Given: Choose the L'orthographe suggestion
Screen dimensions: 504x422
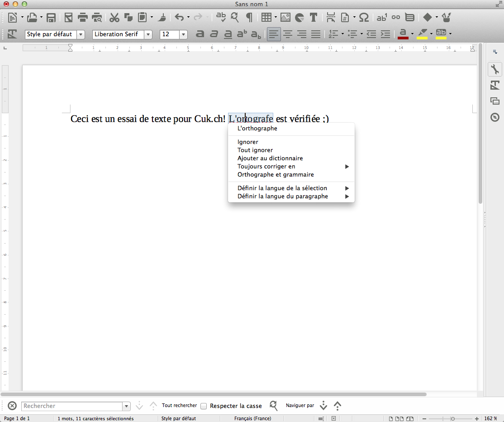Looking at the screenshot, I should point(291,128).
